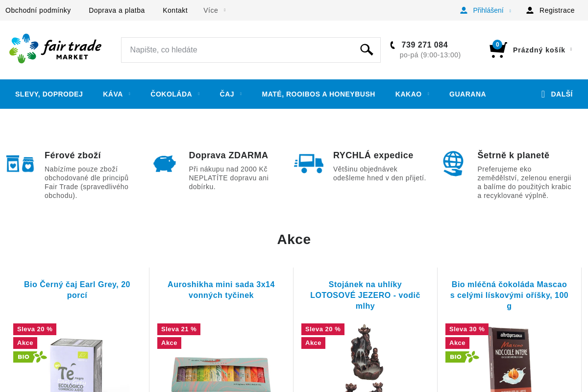Image resolution: width=588 pixels, height=392 pixels.
Task: Open the ČOKOLÁDA category
Action: point(171,94)
